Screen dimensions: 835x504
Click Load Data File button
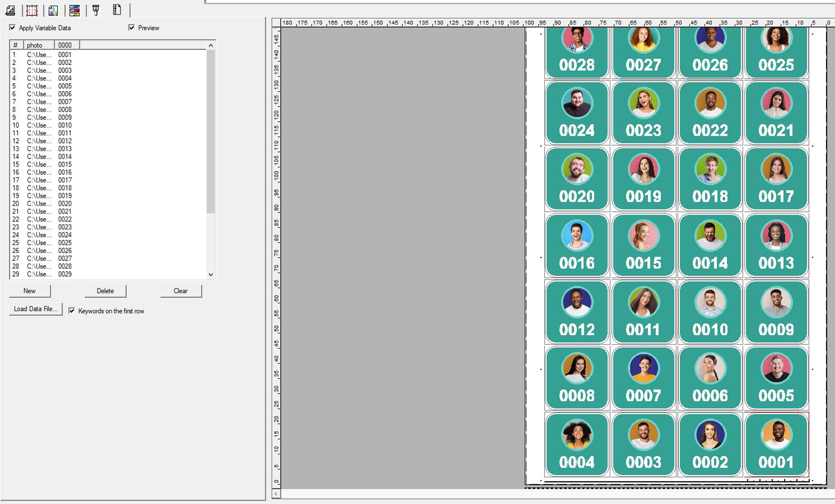(x=36, y=309)
